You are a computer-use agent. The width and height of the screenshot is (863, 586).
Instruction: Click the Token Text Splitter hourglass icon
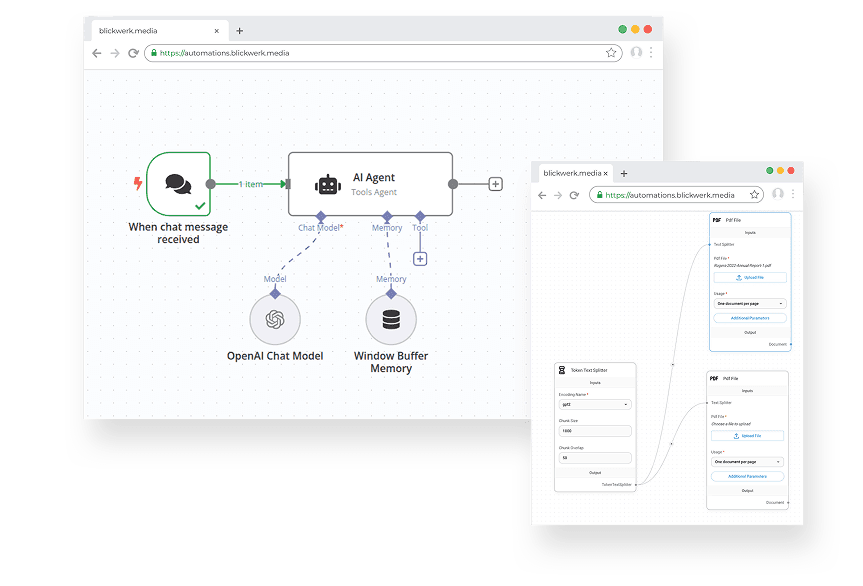[x=562, y=370]
